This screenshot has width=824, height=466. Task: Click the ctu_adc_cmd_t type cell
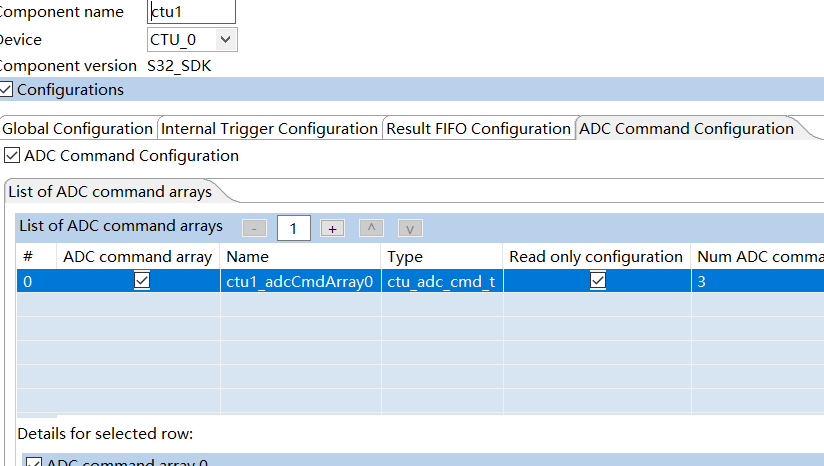tap(441, 282)
